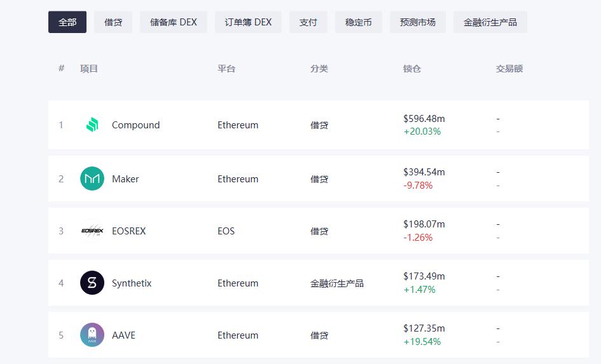The image size is (601, 364).
Task: Click Ethereum platform in Maker row
Action: (238, 179)
